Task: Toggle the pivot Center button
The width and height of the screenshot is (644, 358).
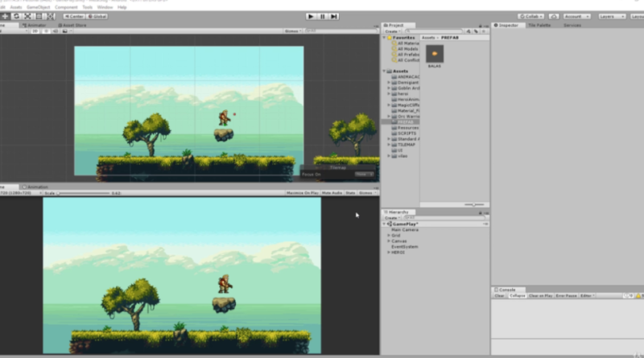Action: pyautogui.click(x=74, y=16)
